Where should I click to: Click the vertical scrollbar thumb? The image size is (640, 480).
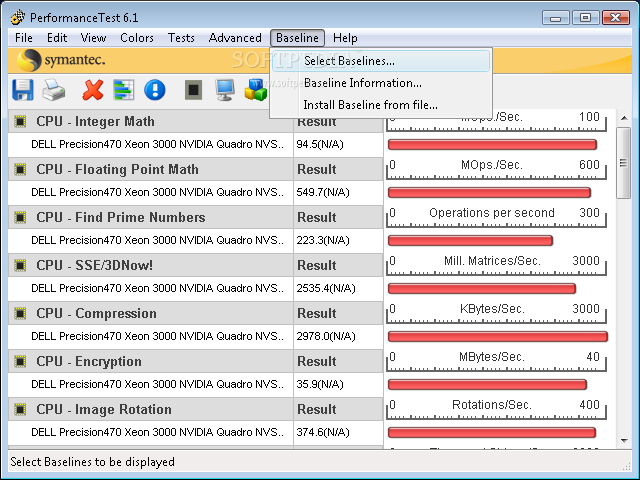[x=624, y=163]
